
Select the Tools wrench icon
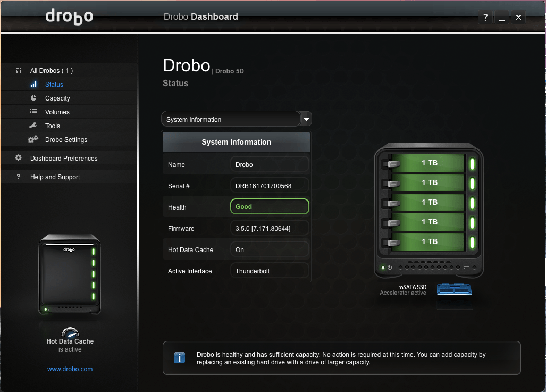(34, 126)
